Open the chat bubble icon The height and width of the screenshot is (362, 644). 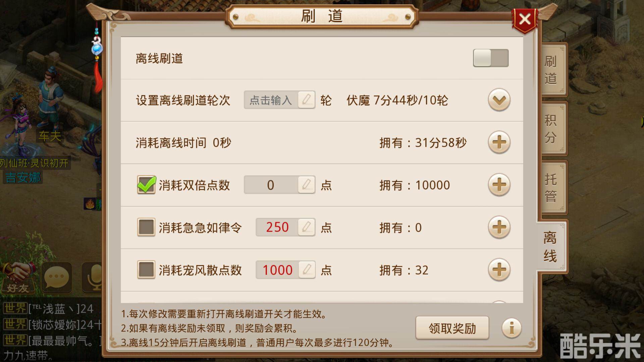point(56,278)
